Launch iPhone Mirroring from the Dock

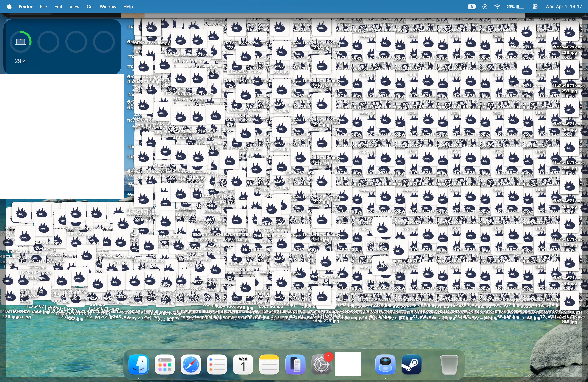coord(295,364)
